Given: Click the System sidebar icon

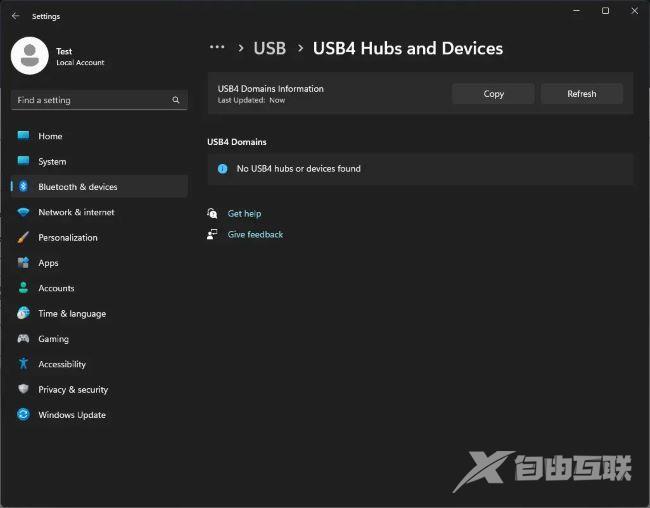Looking at the screenshot, I should (23, 161).
